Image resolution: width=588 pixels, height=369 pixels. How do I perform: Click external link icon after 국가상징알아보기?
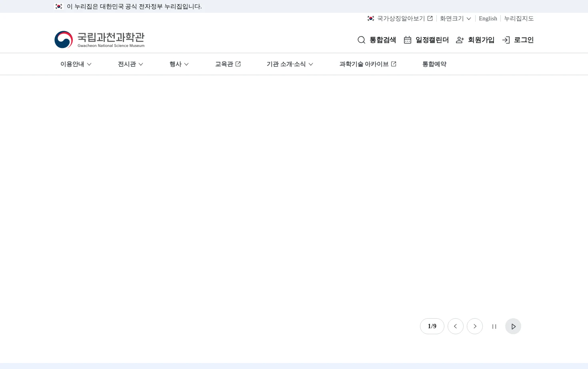[x=430, y=18]
